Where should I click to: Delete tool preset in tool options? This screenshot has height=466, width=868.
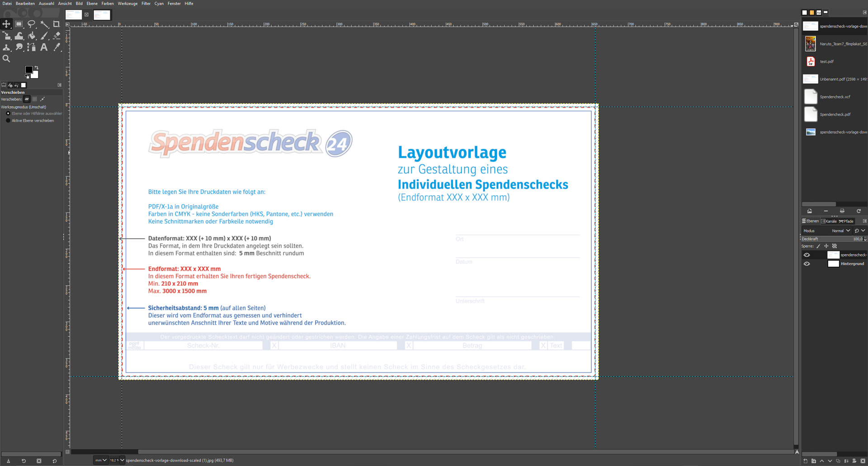[39, 461]
